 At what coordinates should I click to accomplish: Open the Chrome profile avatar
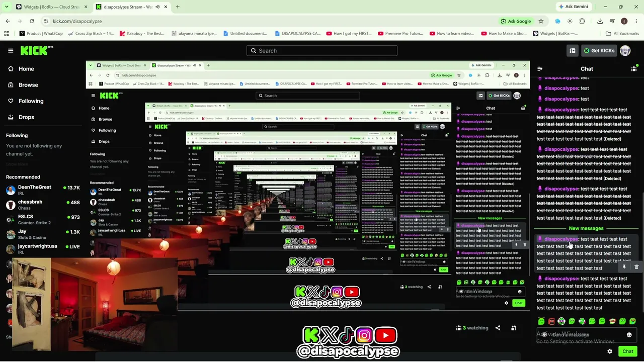[624, 21]
